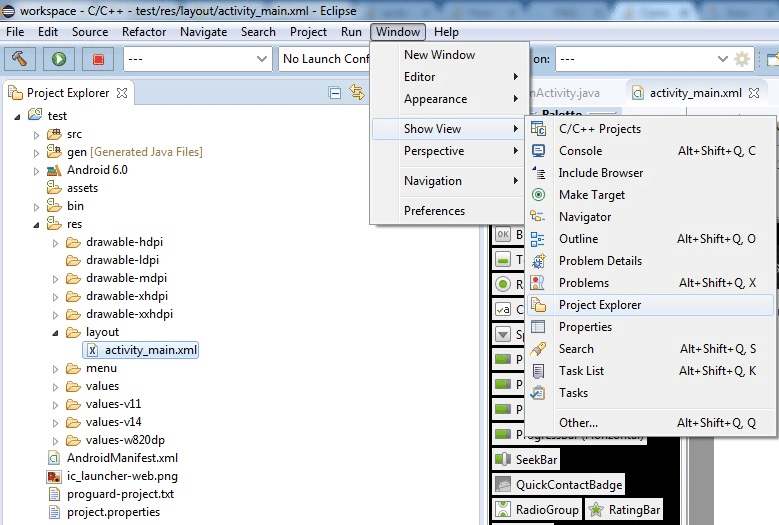Screen dimensions: 779x525
Task: Collapse the test project node
Action: pos(17,117)
